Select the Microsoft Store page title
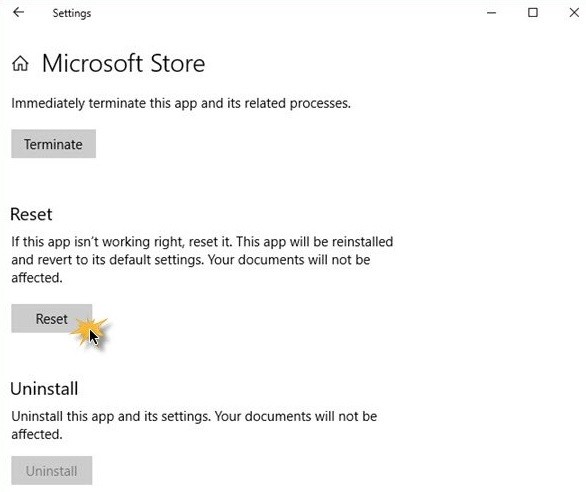The width and height of the screenshot is (586, 492). 123,63
